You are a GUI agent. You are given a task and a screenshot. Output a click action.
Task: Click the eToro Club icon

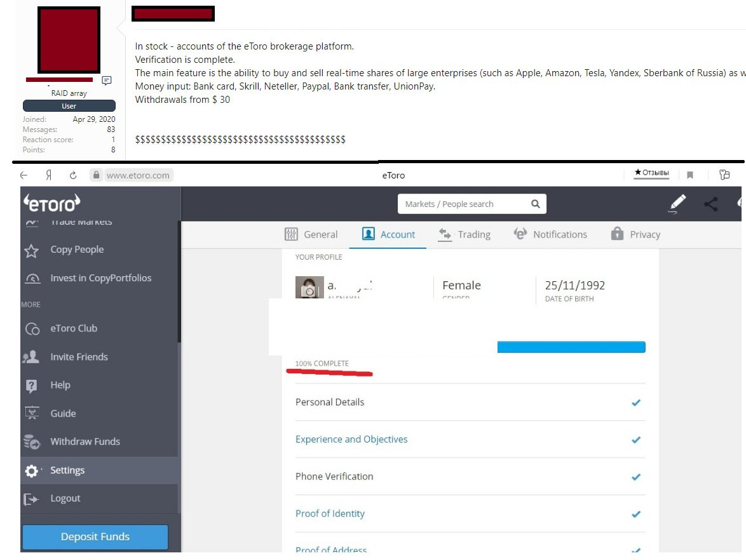[x=32, y=329]
